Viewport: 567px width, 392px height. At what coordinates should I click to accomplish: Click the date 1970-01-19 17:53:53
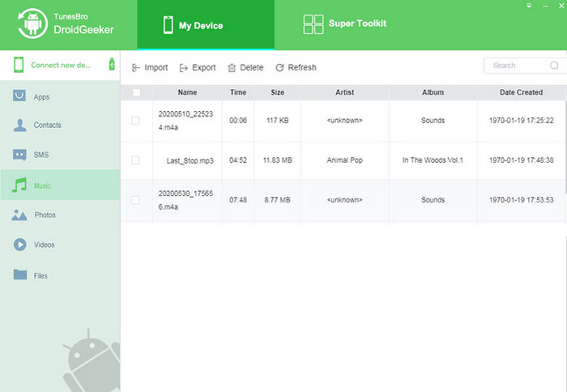point(521,200)
